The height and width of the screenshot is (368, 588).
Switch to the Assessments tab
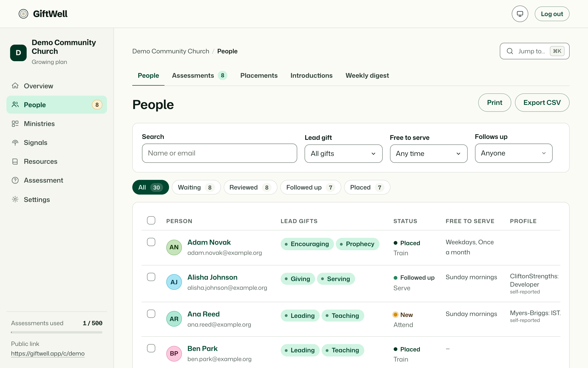(x=199, y=75)
